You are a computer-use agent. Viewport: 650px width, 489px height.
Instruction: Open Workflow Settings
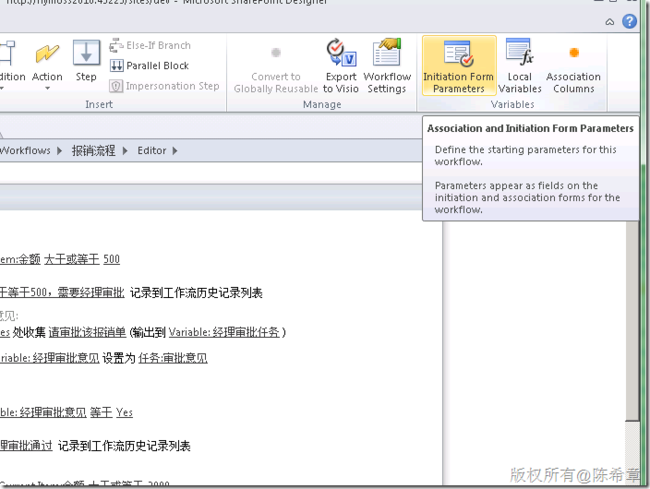coord(387,66)
